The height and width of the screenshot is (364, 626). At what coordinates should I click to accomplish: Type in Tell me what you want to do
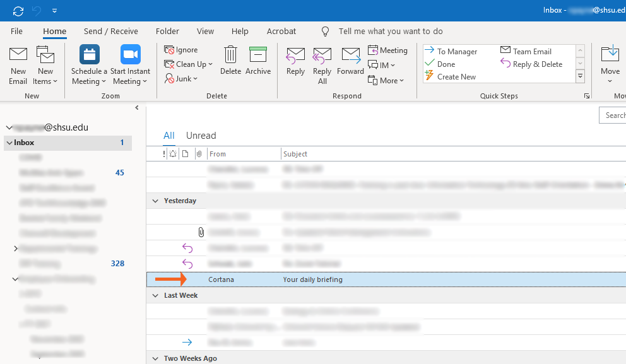(390, 32)
